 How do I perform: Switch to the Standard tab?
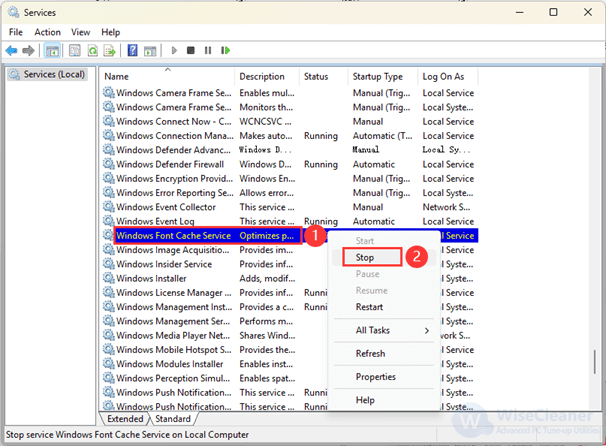pyautogui.click(x=173, y=419)
